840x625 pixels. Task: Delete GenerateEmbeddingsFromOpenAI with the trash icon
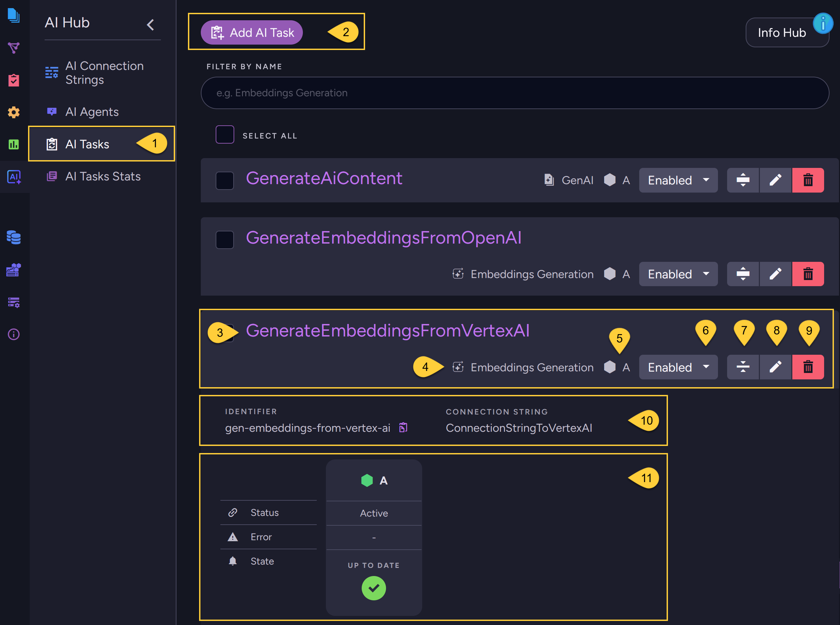pyautogui.click(x=808, y=274)
